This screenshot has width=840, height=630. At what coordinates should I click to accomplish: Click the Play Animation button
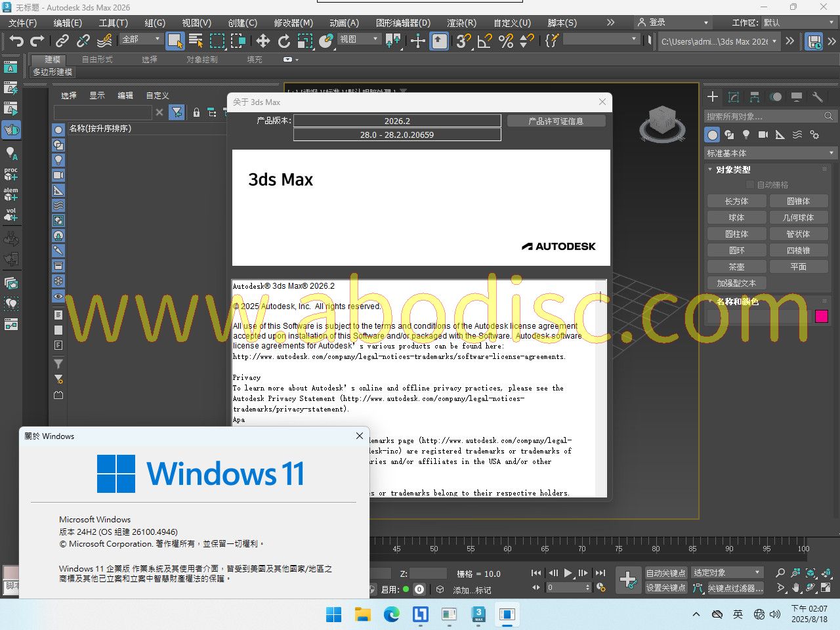568,573
